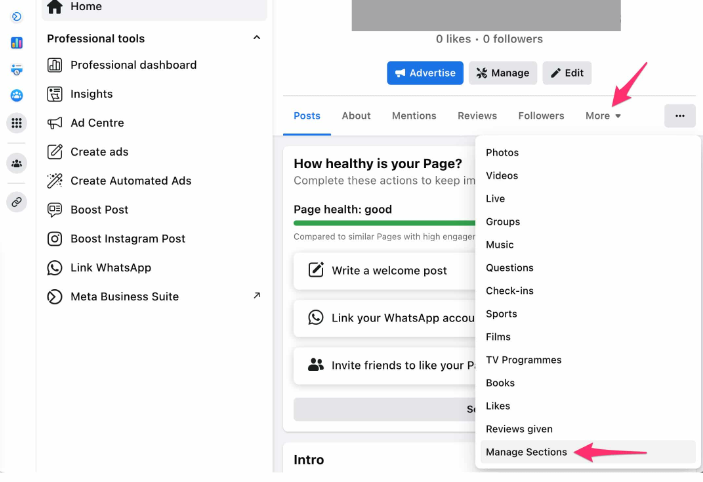Click the Intro section heading
Viewport: 703px width, 482px height.
pyautogui.click(x=308, y=460)
